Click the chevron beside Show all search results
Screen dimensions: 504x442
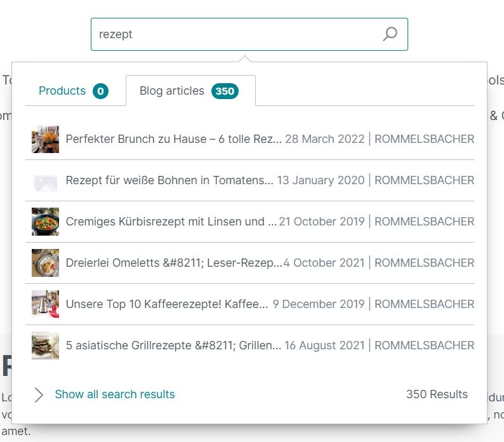tap(39, 395)
